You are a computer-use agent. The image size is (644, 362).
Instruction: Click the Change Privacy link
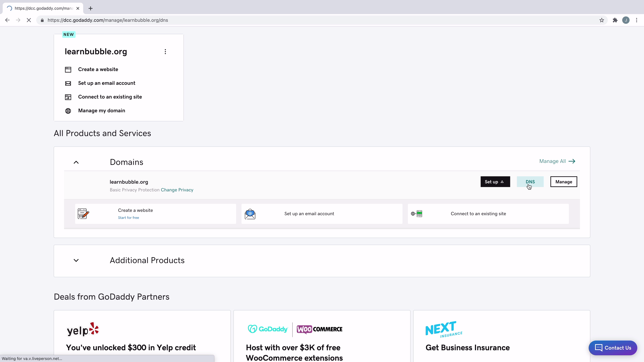coord(177,190)
